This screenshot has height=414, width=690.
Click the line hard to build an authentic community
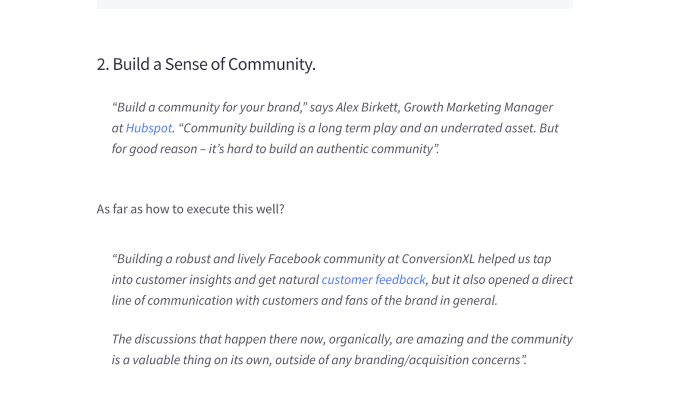[x=330, y=149]
